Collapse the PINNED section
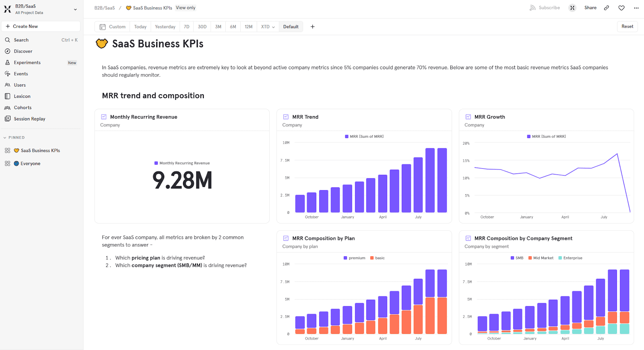Image resolution: width=644 pixels, height=350 pixels. [14, 138]
